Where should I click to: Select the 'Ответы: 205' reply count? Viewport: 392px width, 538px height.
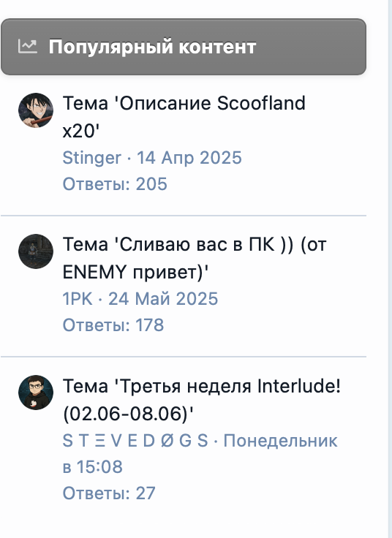coord(115,184)
